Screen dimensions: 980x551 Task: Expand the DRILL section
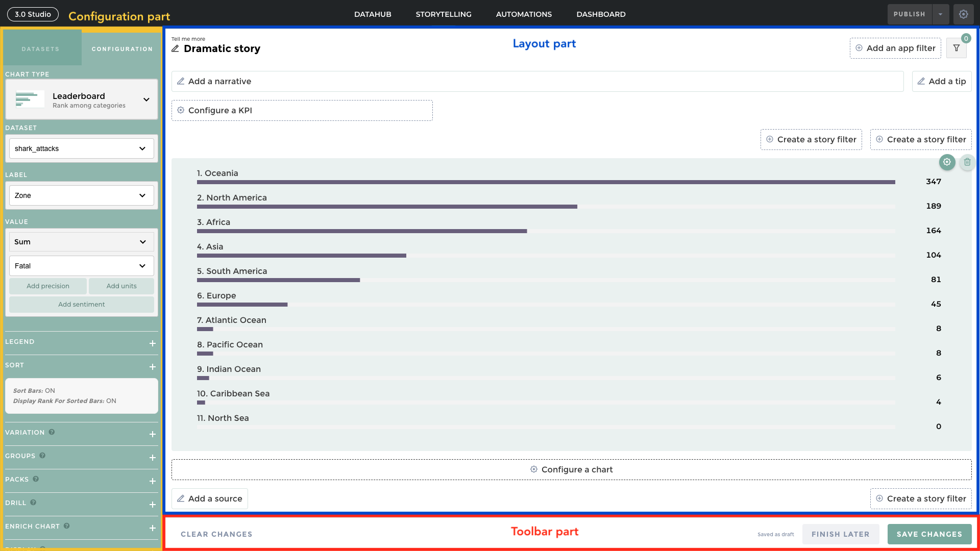point(152,505)
